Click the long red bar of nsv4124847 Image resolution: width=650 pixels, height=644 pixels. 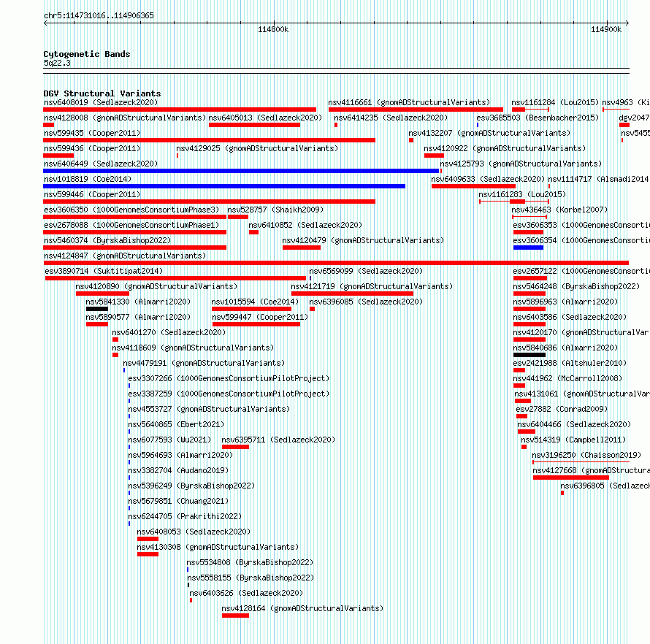(336, 263)
